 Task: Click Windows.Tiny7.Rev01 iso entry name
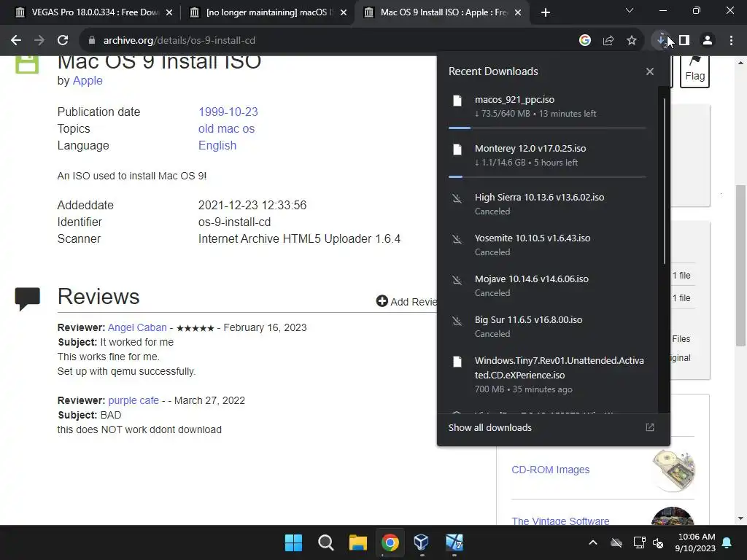tap(560, 367)
